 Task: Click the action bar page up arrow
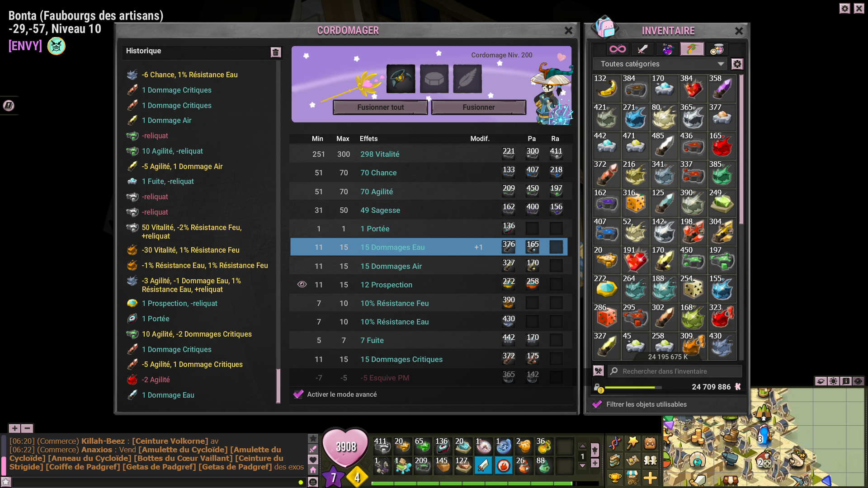tap(582, 446)
